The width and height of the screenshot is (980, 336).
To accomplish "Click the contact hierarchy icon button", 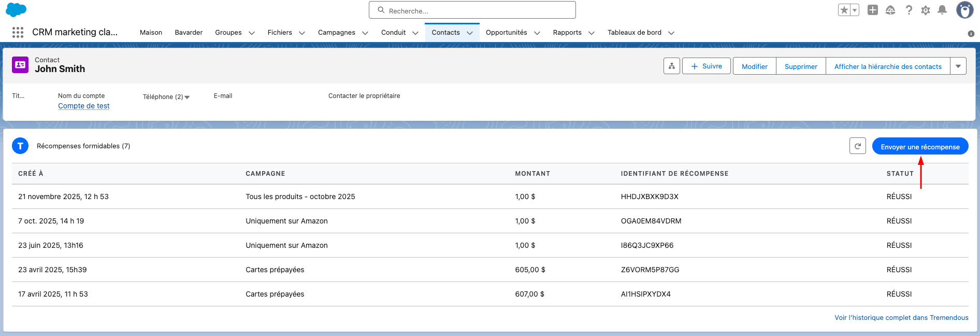I will click(x=671, y=66).
